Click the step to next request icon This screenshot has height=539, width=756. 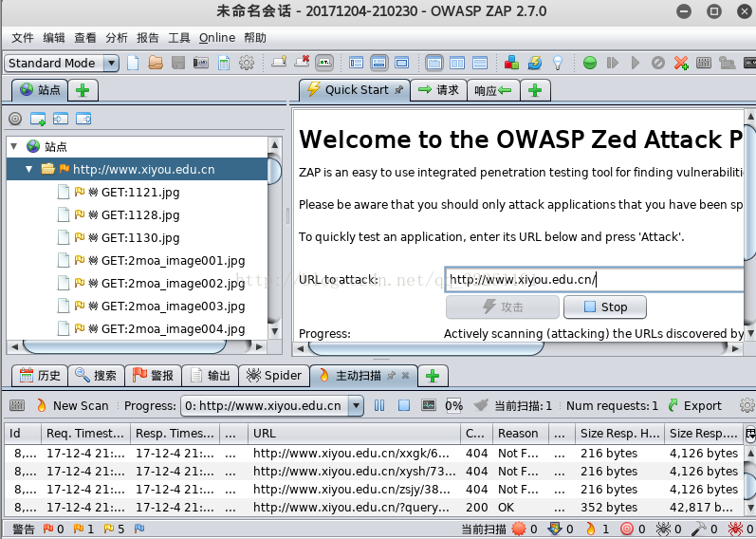[613, 63]
